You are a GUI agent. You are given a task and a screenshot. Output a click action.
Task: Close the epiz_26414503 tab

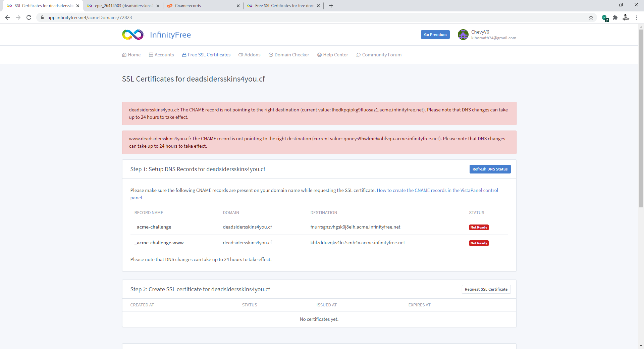(x=158, y=6)
